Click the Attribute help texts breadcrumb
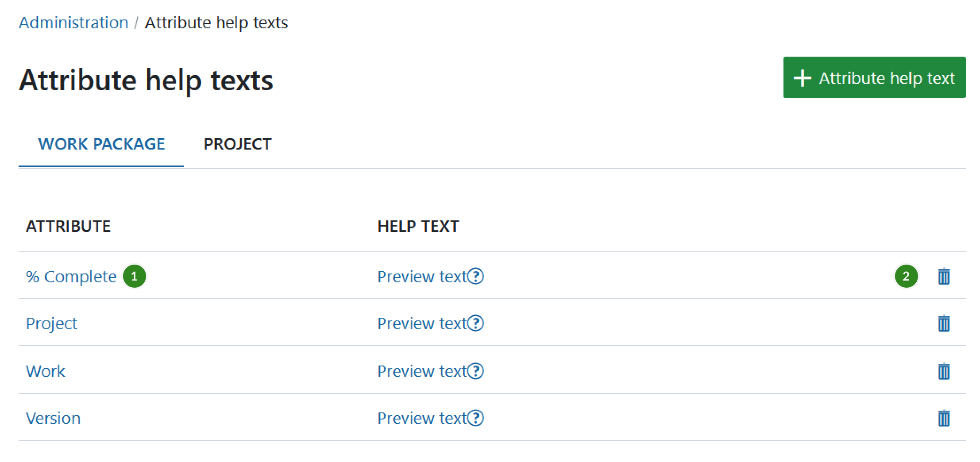The image size is (980, 462). (x=216, y=22)
